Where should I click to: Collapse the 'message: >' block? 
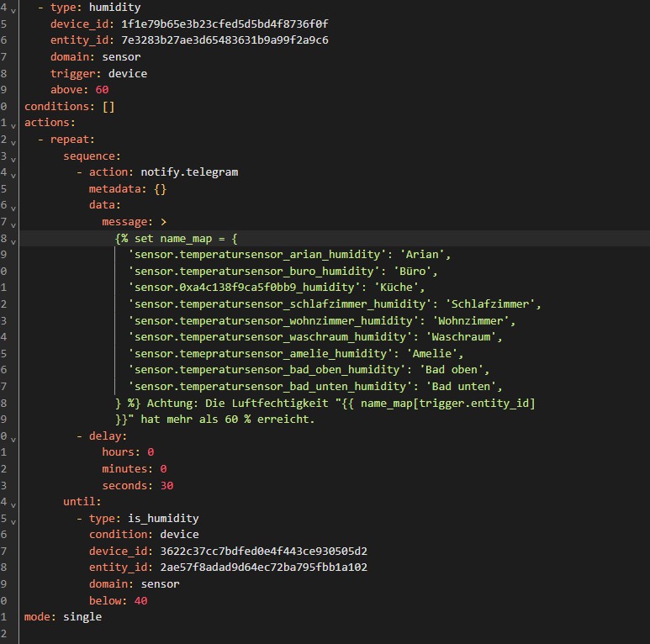click(x=13, y=222)
